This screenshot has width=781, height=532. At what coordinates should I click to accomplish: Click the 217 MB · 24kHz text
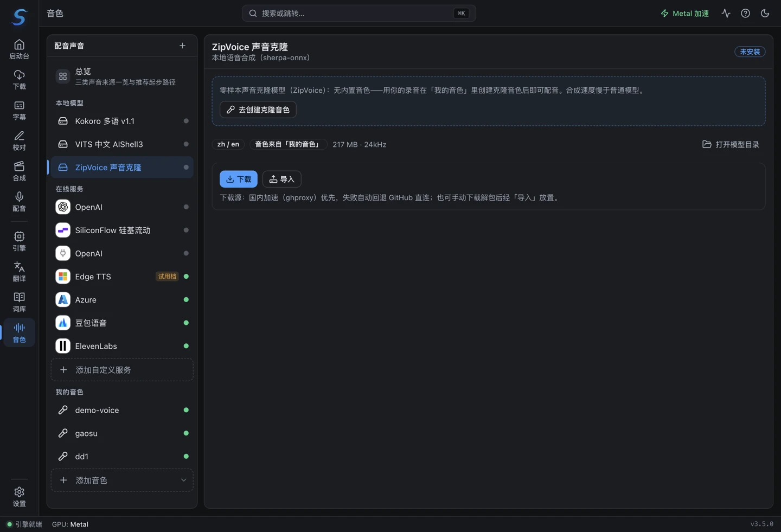pyautogui.click(x=360, y=144)
